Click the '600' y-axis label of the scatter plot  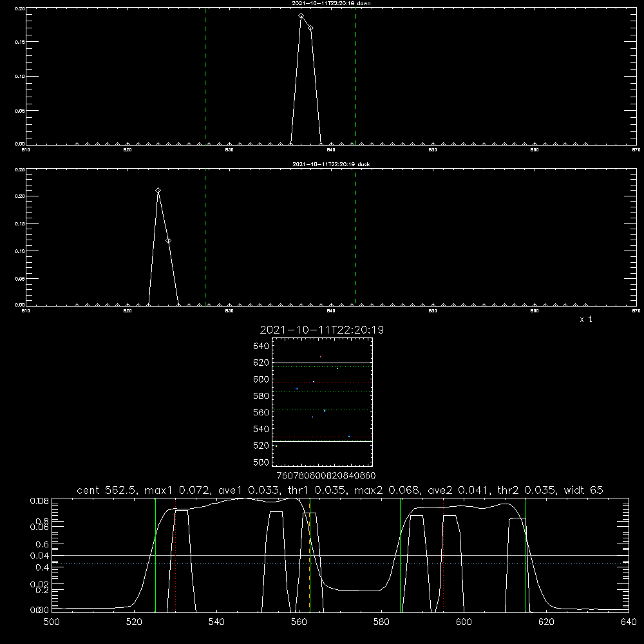261,379
